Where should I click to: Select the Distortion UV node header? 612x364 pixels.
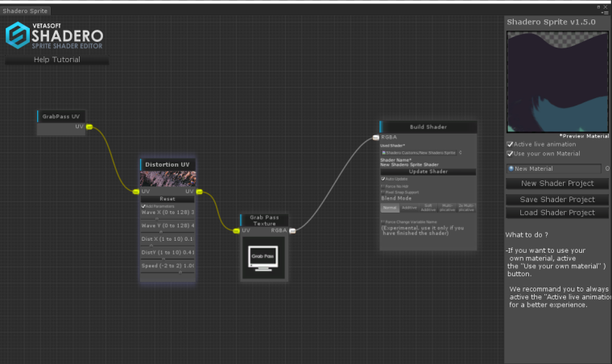(167, 164)
